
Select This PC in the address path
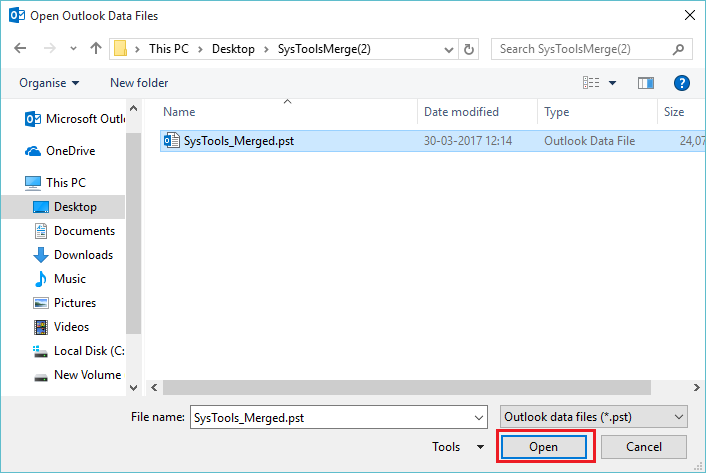[x=169, y=49]
